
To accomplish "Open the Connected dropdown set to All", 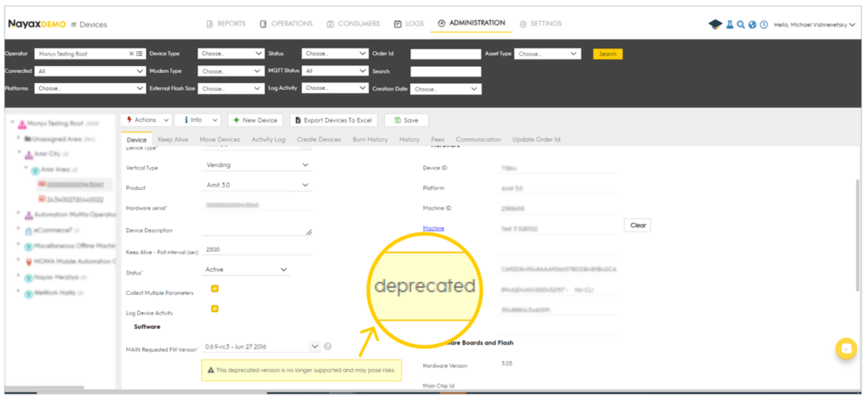I will (x=90, y=71).
